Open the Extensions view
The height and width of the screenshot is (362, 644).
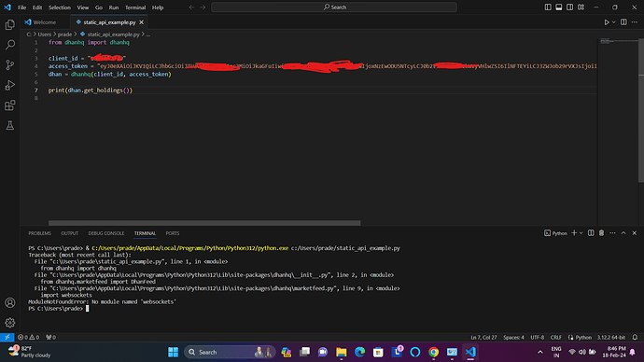(10, 105)
